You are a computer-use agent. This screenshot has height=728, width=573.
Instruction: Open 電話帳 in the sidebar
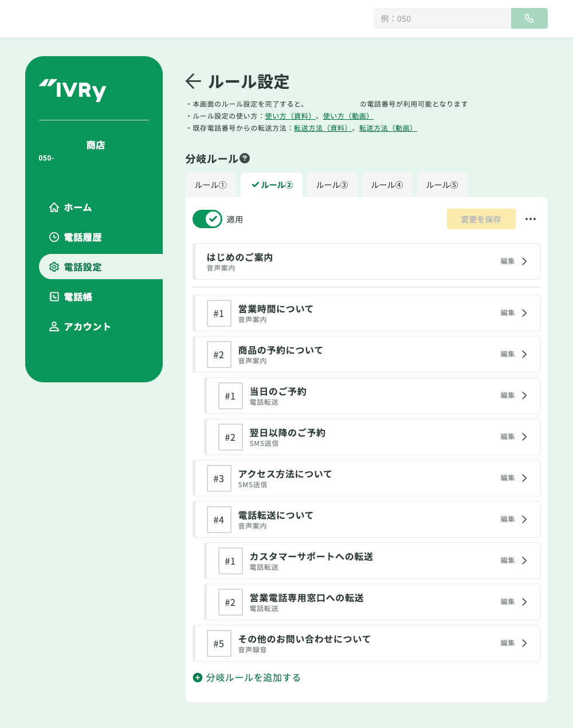pyautogui.click(x=78, y=297)
